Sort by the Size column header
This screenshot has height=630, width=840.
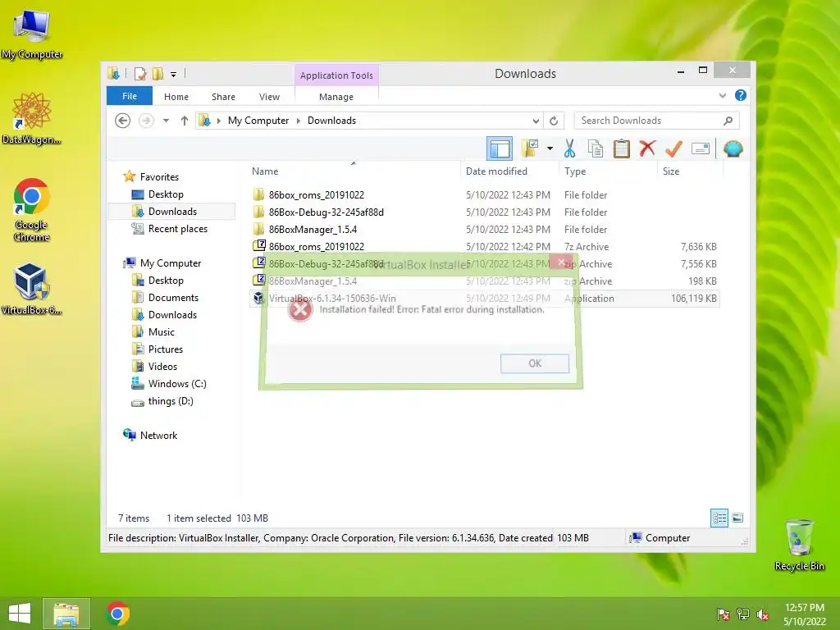pyautogui.click(x=690, y=171)
